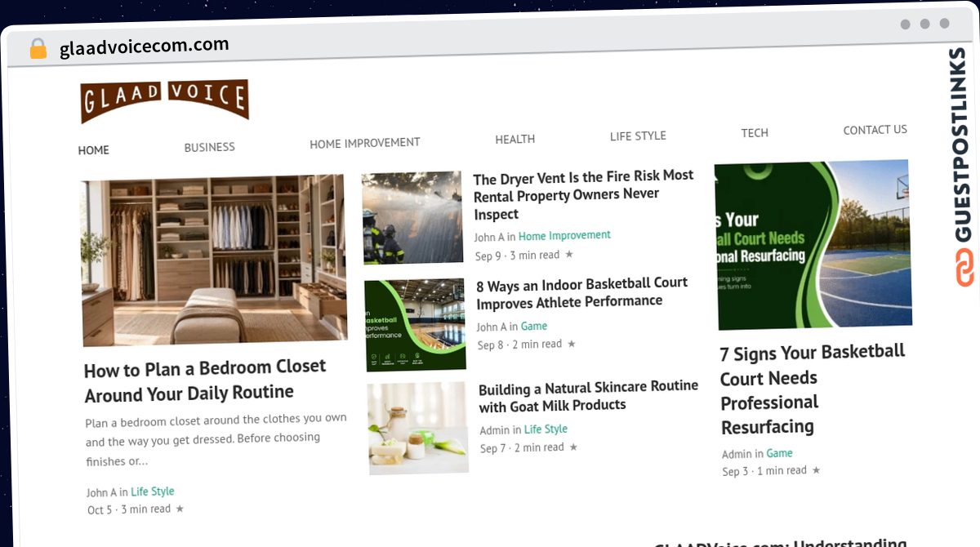
Task: Click star icon beside 'Sep 3 · 1 min read'
Action: click(816, 470)
